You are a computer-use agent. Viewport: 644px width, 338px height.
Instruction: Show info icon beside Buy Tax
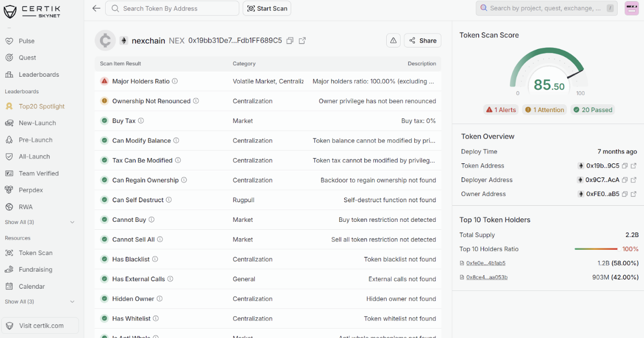pos(141,121)
